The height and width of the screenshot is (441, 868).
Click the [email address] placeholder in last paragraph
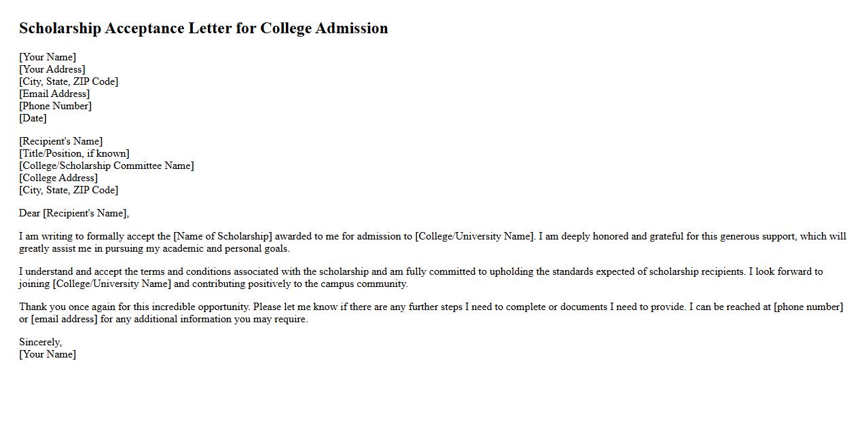click(x=65, y=319)
